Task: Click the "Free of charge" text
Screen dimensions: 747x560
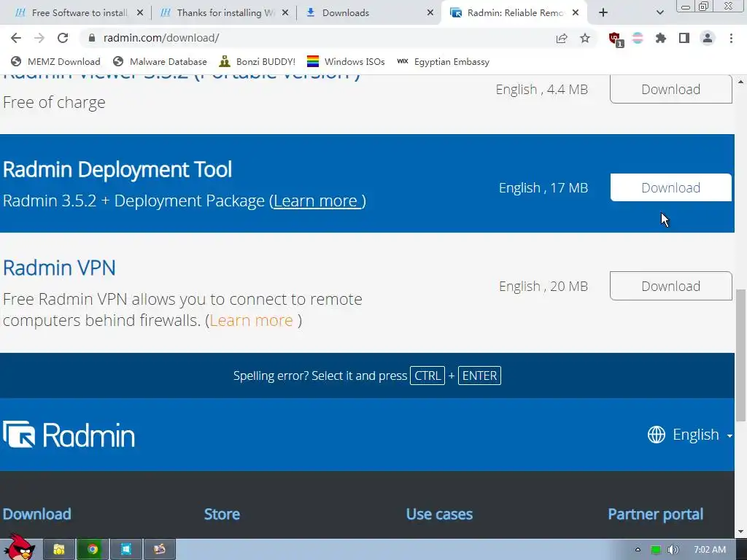Action: tap(54, 102)
